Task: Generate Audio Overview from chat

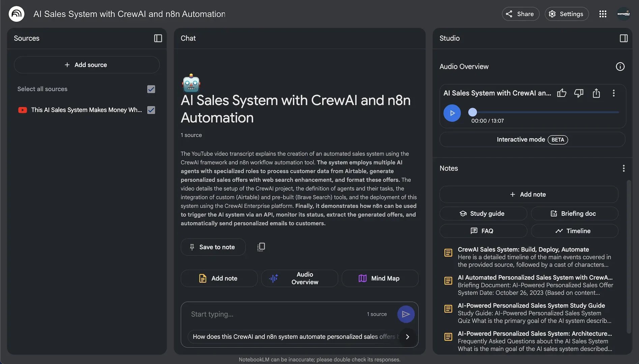Action: click(299, 278)
